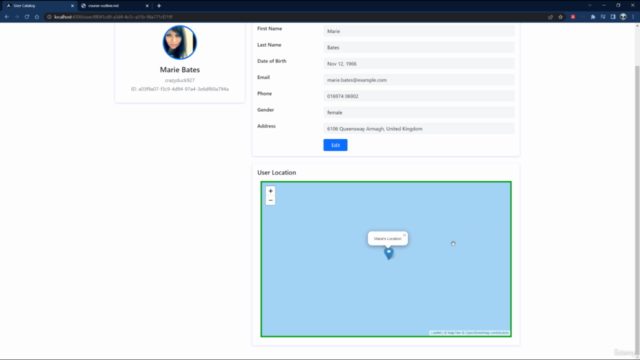
Task: Focus the Gender field
Action: click(x=419, y=112)
